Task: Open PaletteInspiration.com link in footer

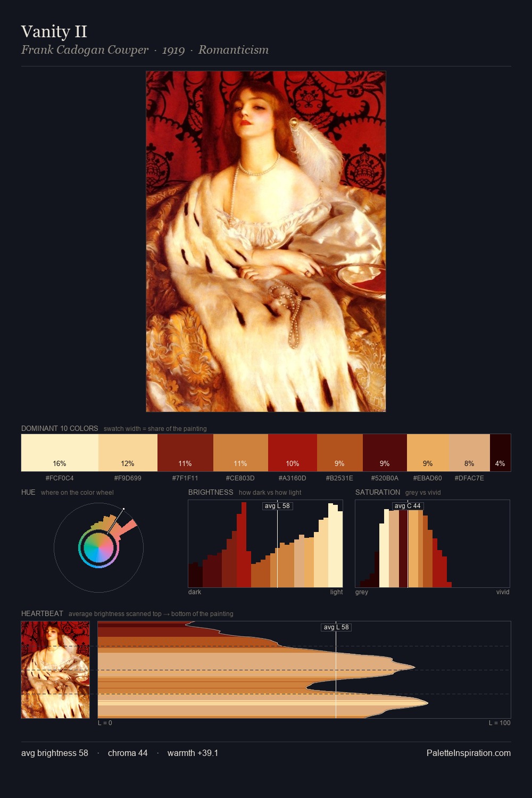Action: [x=469, y=753]
